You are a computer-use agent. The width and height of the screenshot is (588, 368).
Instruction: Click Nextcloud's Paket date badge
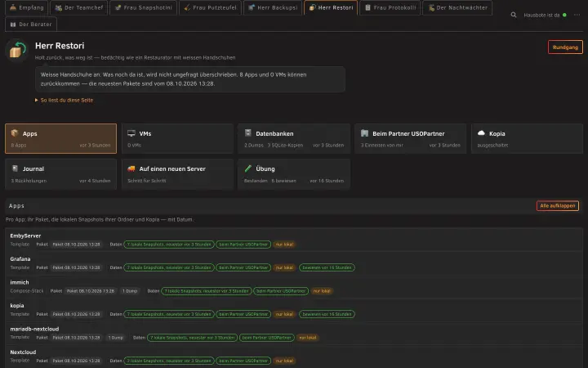coord(77,361)
